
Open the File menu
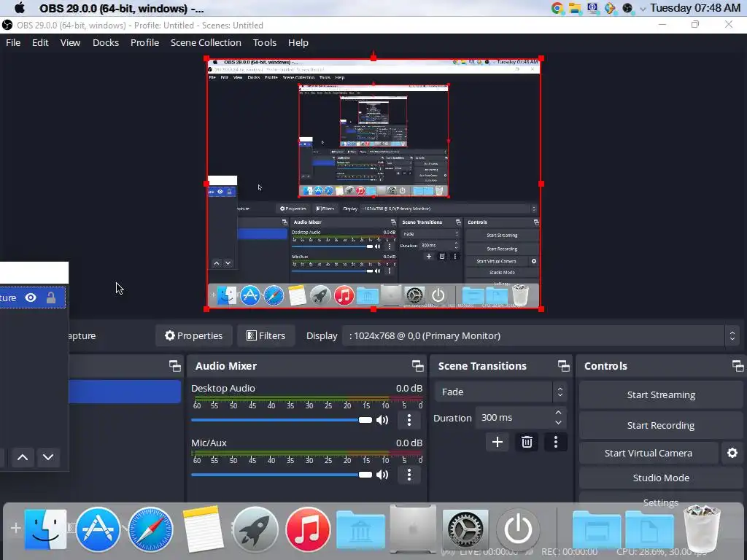(13, 42)
